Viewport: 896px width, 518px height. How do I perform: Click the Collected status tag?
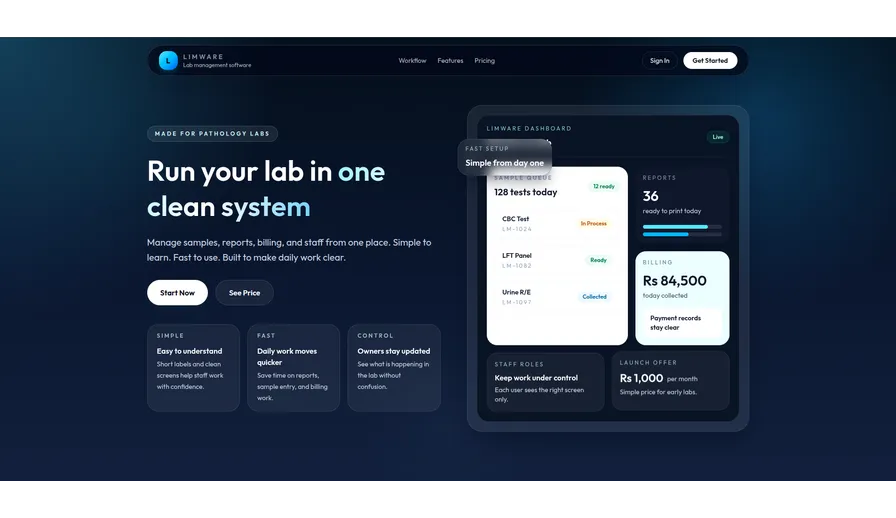tap(594, 297)
